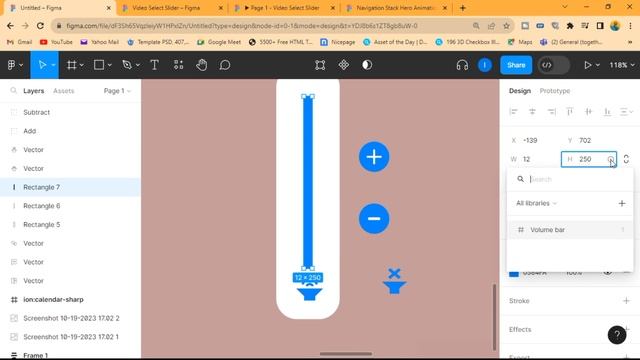Open the Page 1 dropdown

(x=117, y=91)
